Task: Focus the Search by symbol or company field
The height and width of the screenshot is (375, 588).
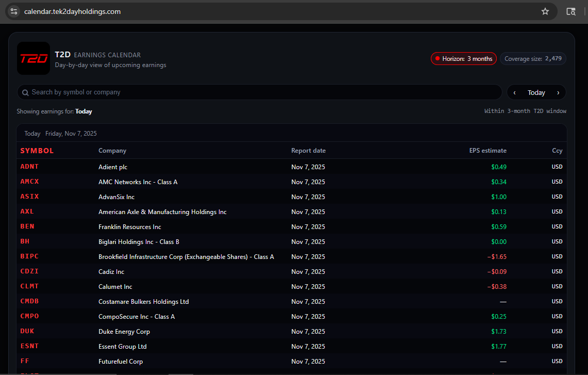Action: [x=260, y=92]
